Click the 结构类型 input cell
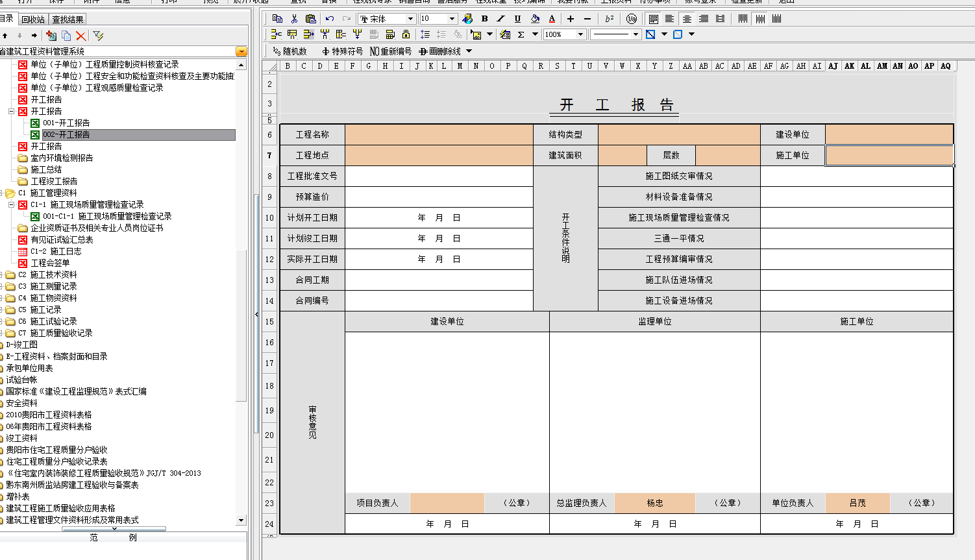Image resolution: width=975 pixels, height=560 pixels. point(679,134)
